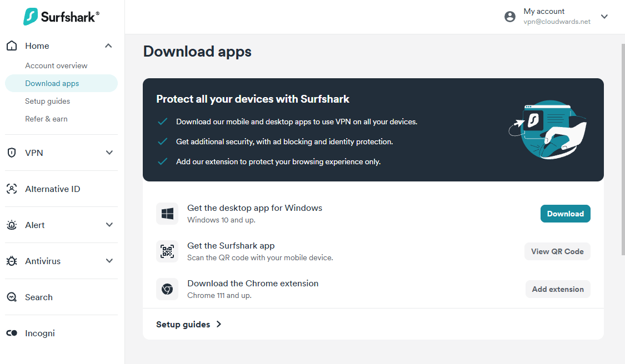Click the Alternative ID person icon
625x364 pixels.
pyautogui.click(x=12, y=189)
